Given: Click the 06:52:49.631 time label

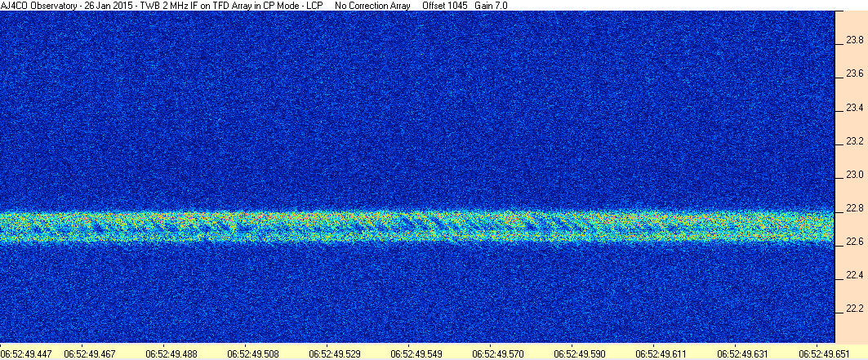Looking at the screenshot, I should pos(744,353).
